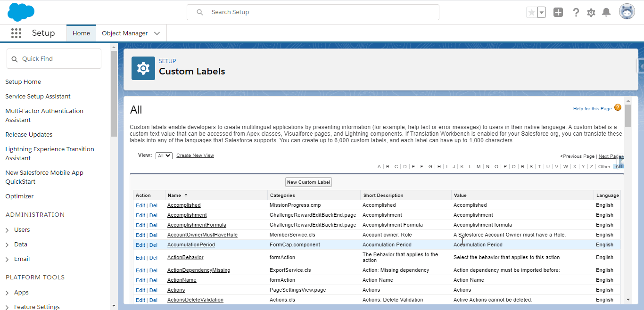This screenshot has width=644, height=310.
Task: Delete the Accomplishment label
Action: tap(153, 215)
